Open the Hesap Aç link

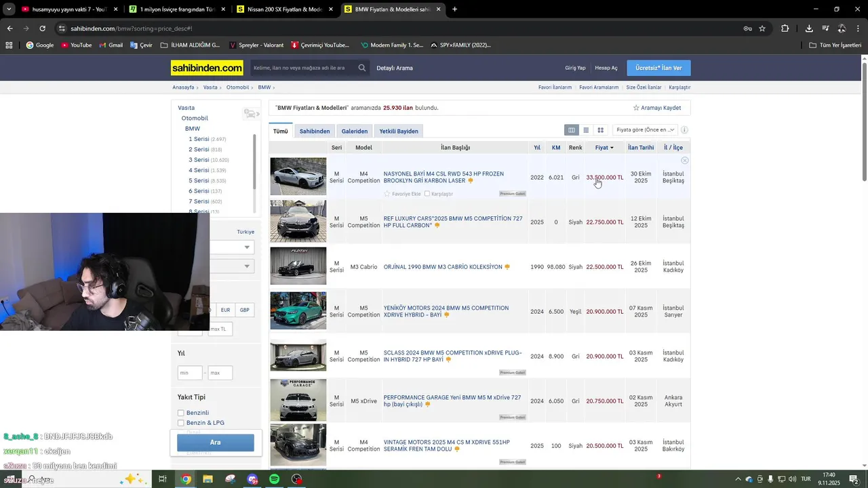coord(606,68)
